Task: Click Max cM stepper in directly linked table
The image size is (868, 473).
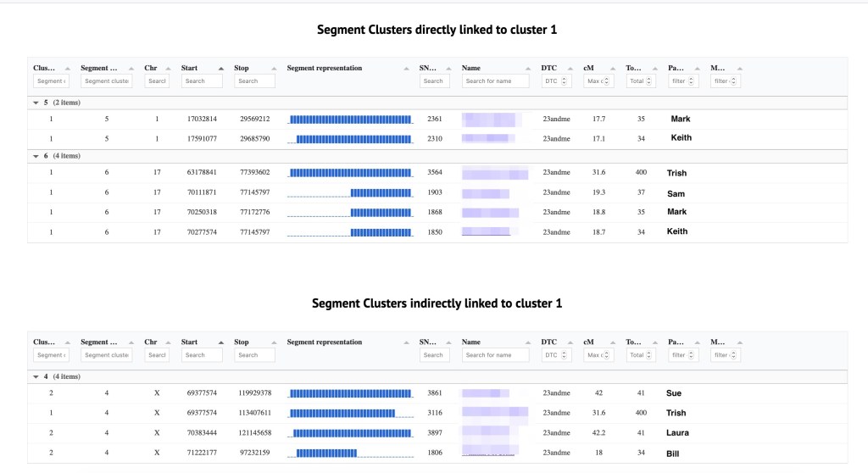Action: pyautogui.click(x=608, y=81)
